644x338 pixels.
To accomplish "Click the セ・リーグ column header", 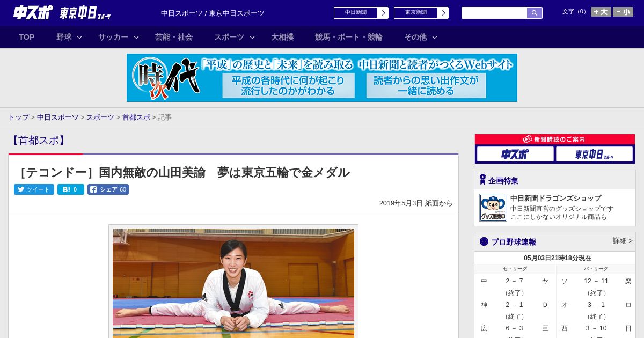I will tap(515, 269).
